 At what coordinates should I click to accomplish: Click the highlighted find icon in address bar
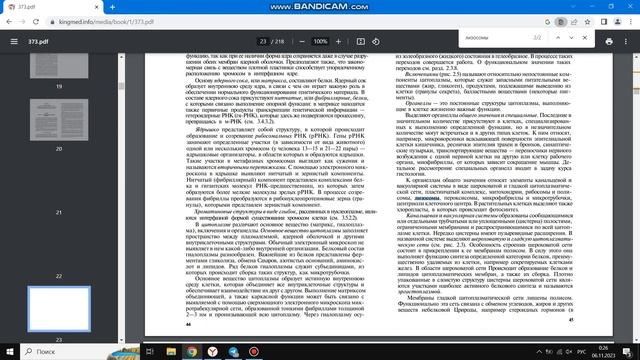[561, 22]
